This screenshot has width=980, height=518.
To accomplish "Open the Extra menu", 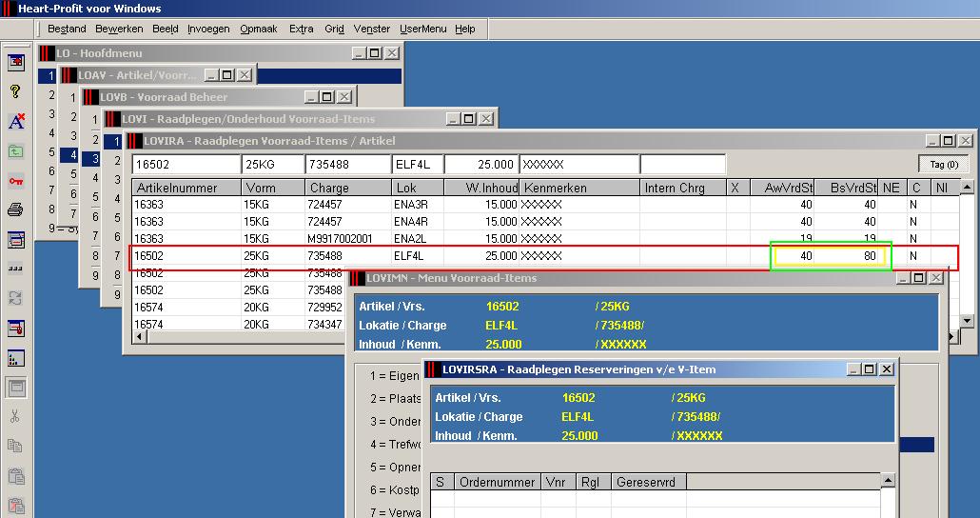I will click(x=302, y=29).
